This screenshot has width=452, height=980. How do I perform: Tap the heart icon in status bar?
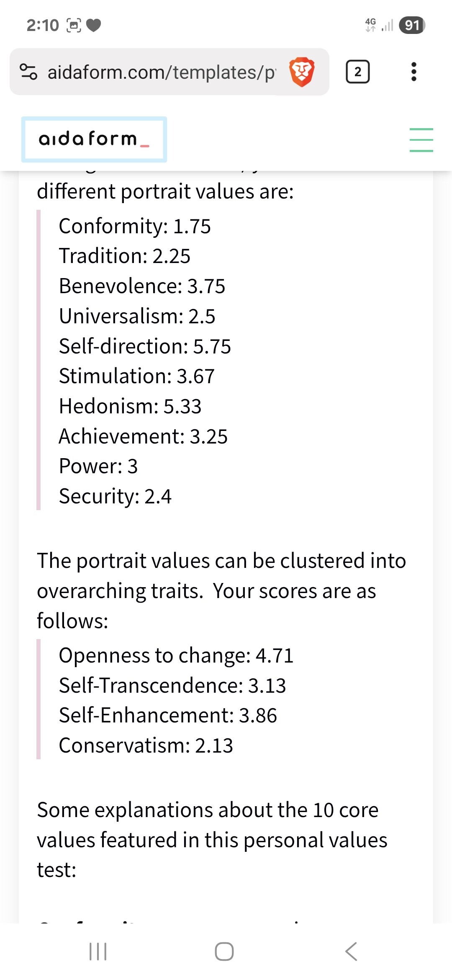click(94, 26)
